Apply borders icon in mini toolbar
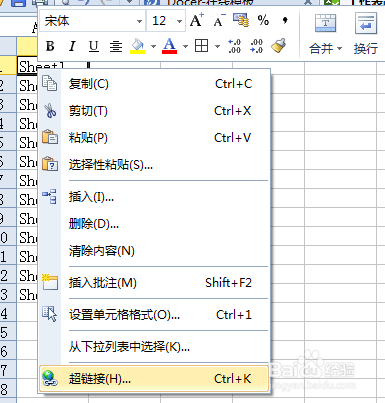 [x=201, y=46]
